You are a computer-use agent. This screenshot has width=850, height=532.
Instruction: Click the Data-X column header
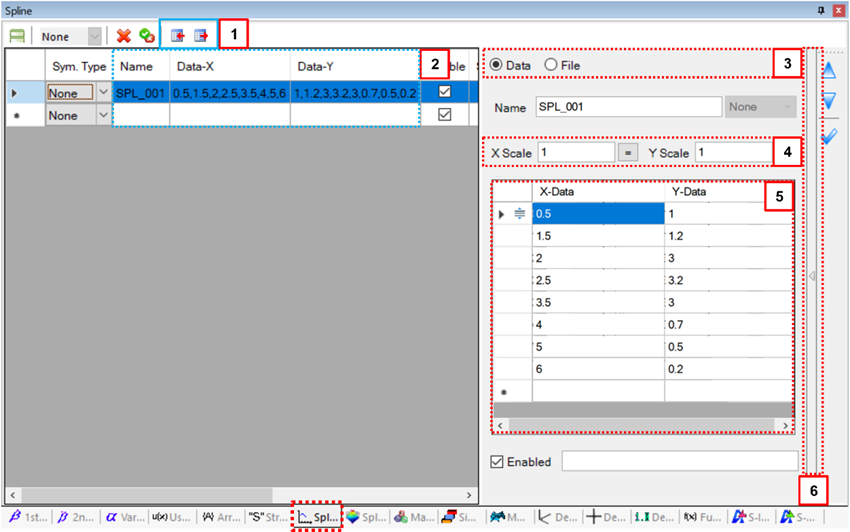pos(230,67)
